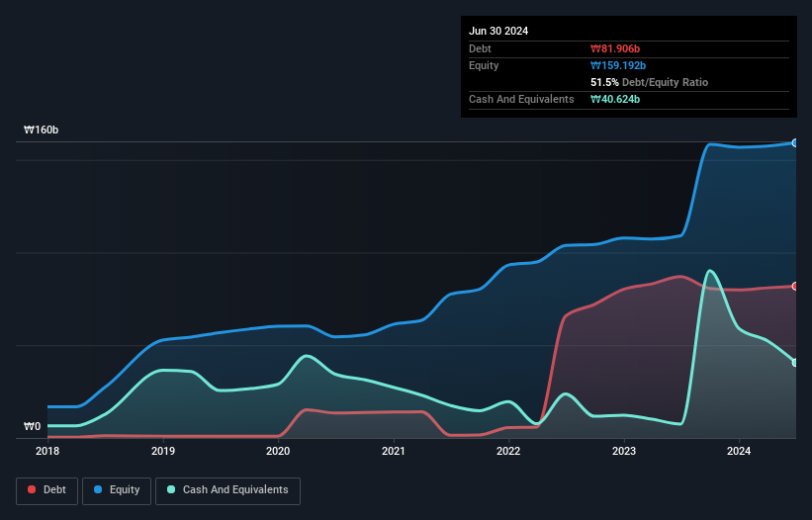Image resolution: width=812 pixels, height=520 pixels.
Task: Click the Equity row label in tooltip
Action: pos(484,65)
